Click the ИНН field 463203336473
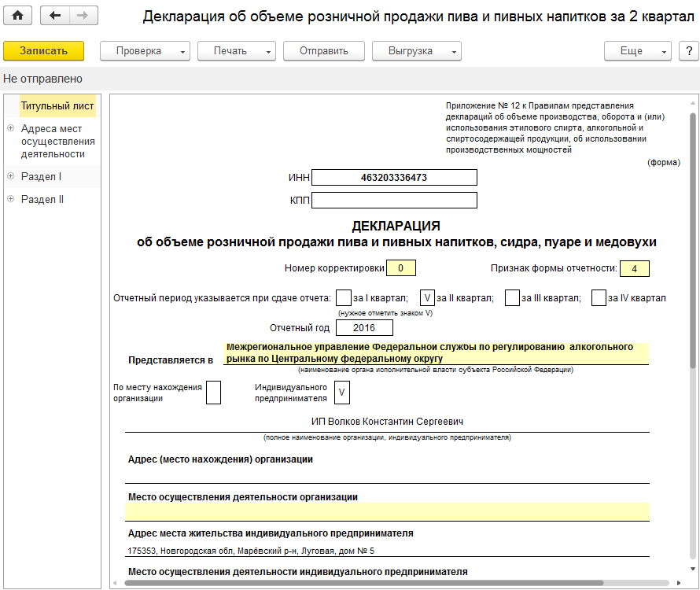This screenshot has width=700, height=590. [x=394, y=177]
